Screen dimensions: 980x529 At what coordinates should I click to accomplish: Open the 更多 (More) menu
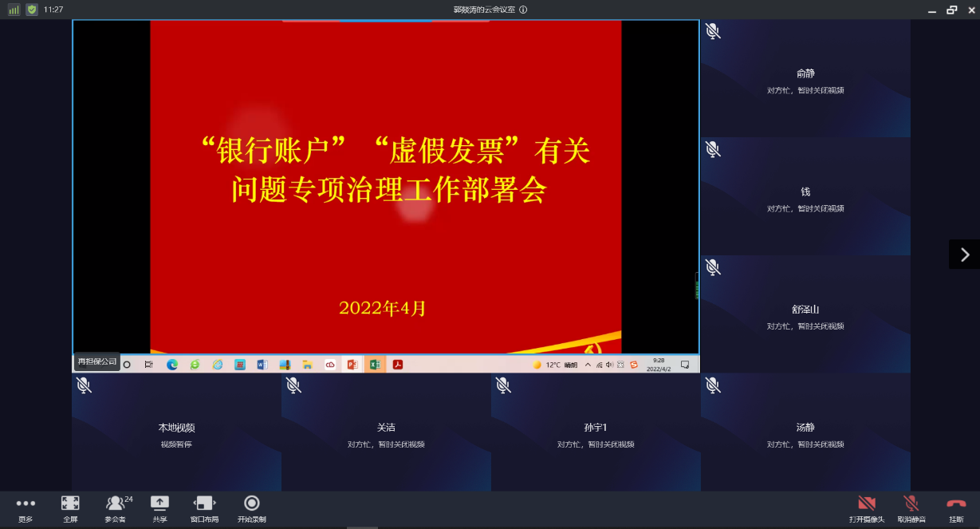click(26, 508)
